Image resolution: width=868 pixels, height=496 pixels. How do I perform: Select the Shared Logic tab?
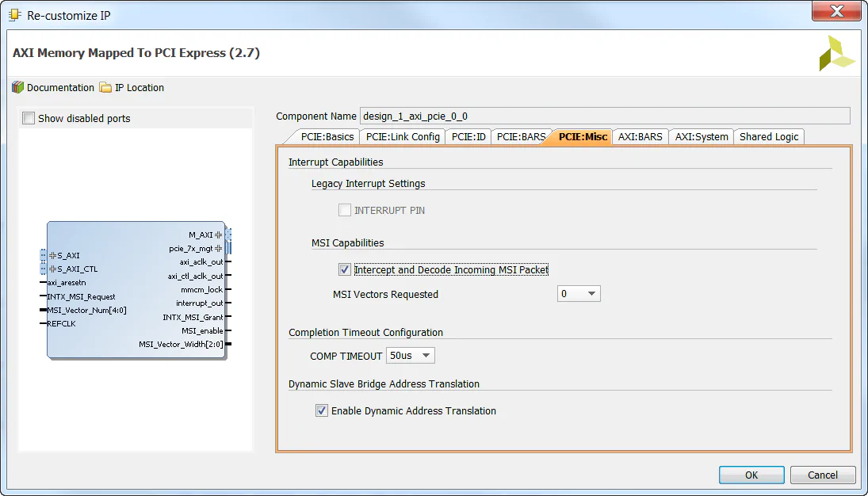(x=768, y=136)
